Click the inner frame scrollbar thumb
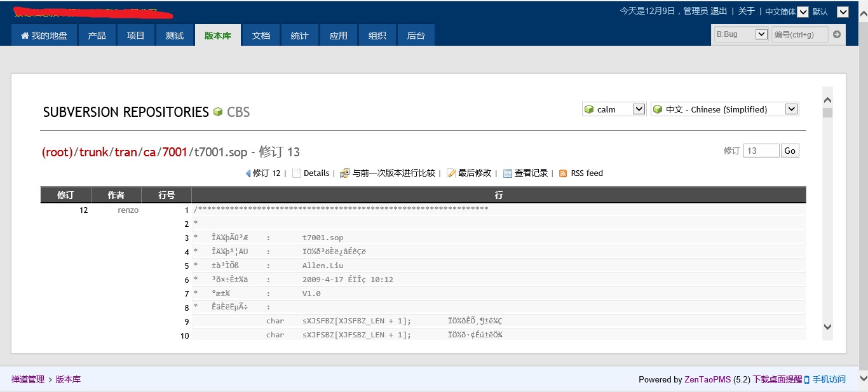This screenshot has height=392, width=868. tap(827, 113)
